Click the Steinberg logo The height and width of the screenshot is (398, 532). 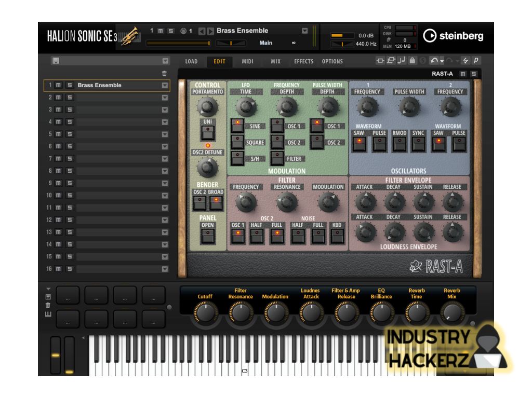(x=453, y=36)
